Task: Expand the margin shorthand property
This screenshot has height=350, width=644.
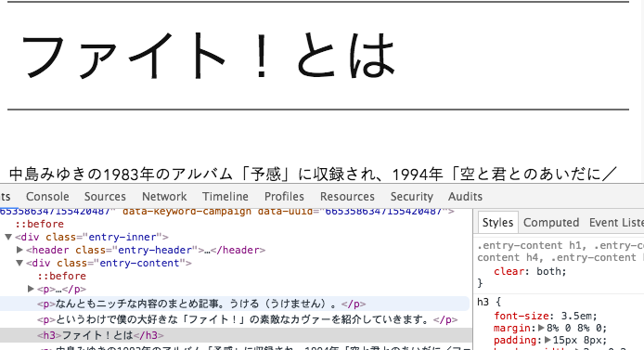Action: (541, 328)
